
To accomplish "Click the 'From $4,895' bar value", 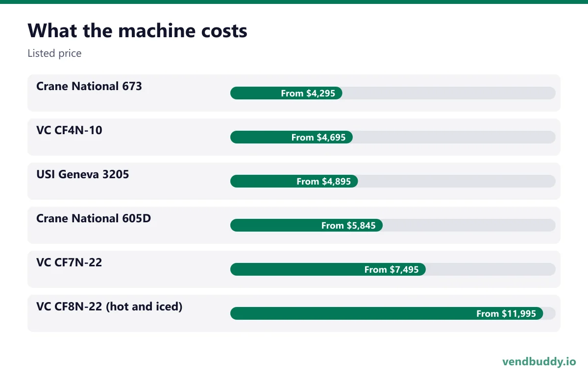I will coord(324,181).
